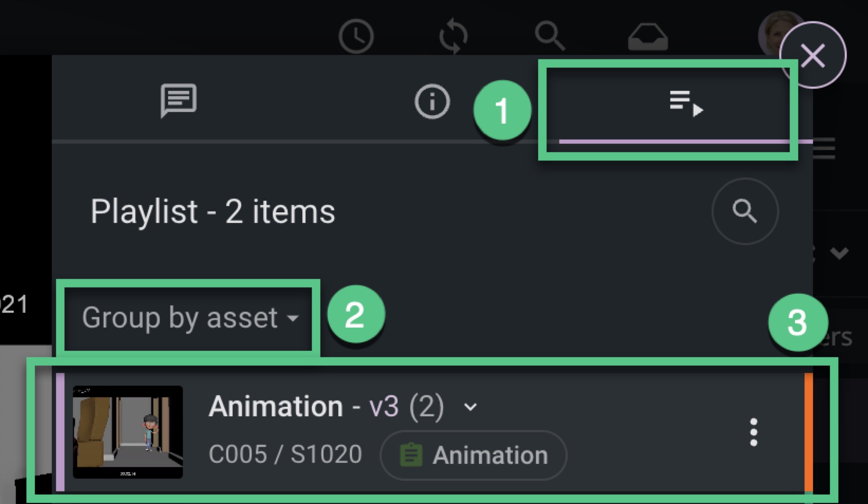Select the Animation - v3 (2) title
868x504 pixels.
click(326, 407)
